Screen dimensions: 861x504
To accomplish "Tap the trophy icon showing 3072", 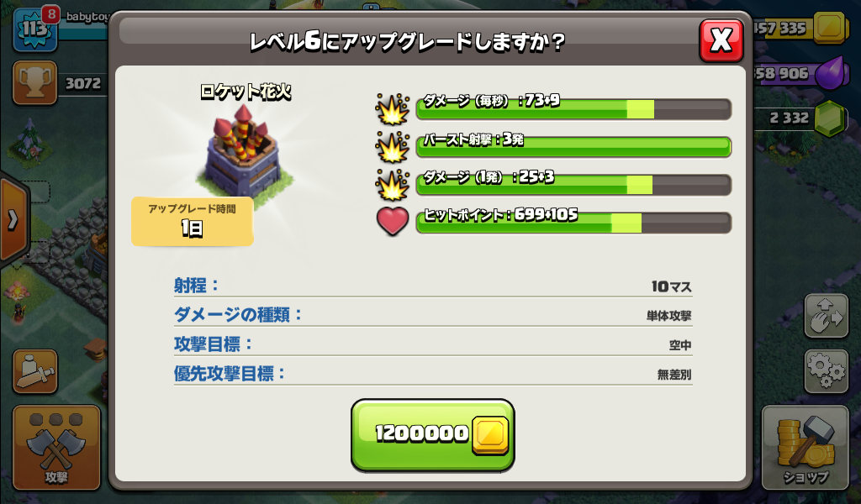I will [x=34, y=83].
